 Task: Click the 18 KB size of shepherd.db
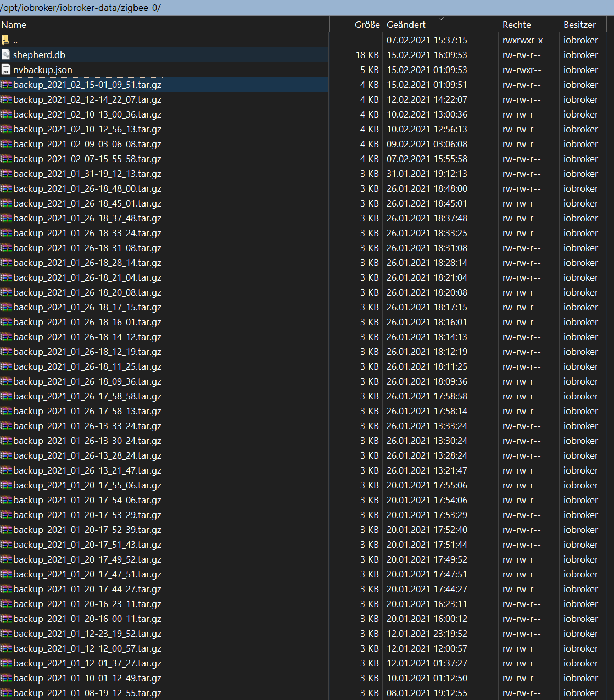coord(367,55)
